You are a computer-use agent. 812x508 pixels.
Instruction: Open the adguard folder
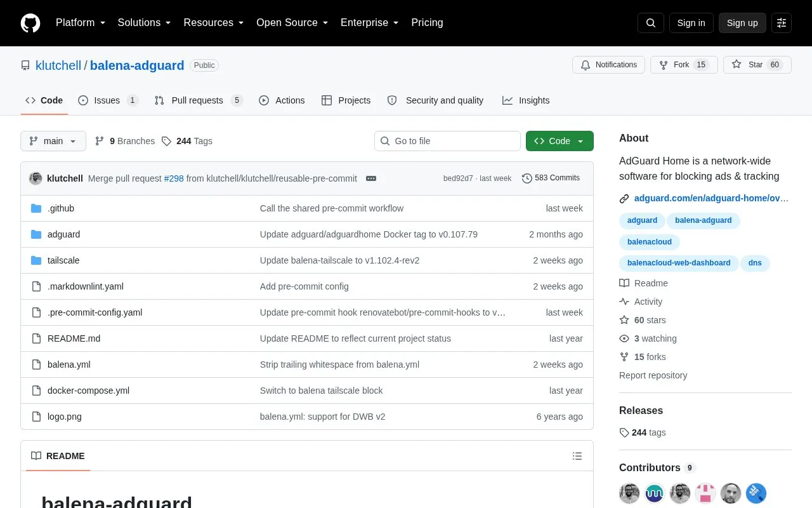[x=63, y=234]
